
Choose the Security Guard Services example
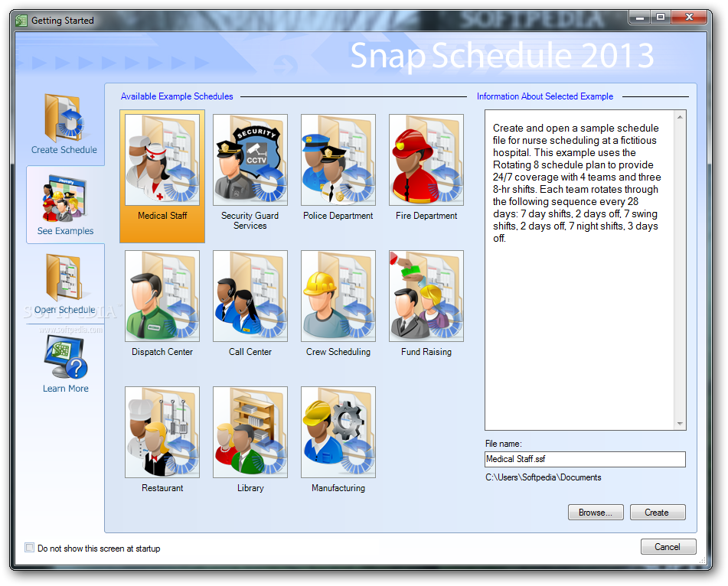pos(250,160)
